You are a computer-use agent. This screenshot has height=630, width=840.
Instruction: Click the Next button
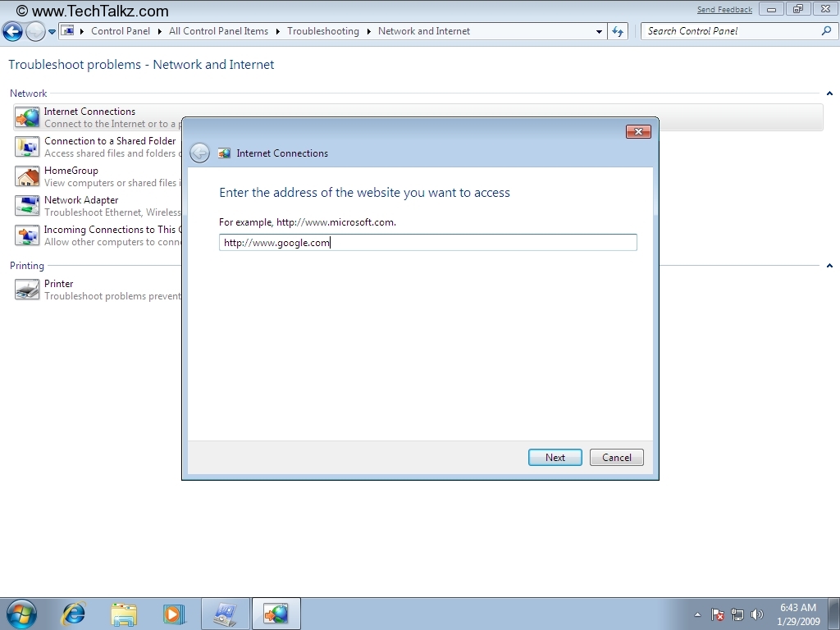coord(555,458)
